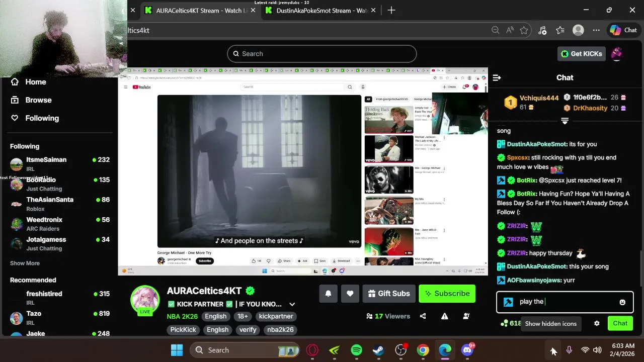The image size is (644, 362).
Task: Open browser settings and more menu
Action: coord(596,30)
